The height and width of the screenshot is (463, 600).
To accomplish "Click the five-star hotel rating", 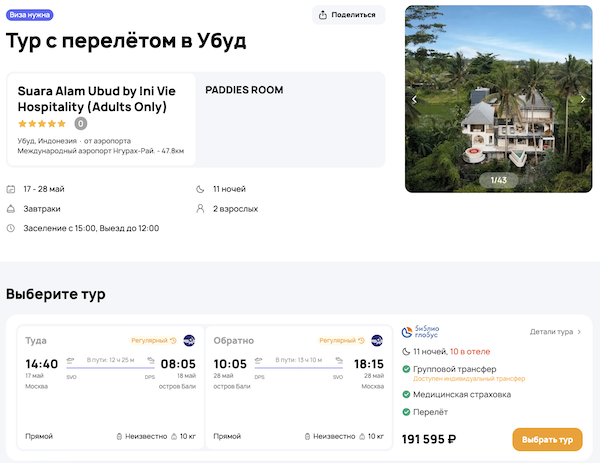I will (42, 124).
